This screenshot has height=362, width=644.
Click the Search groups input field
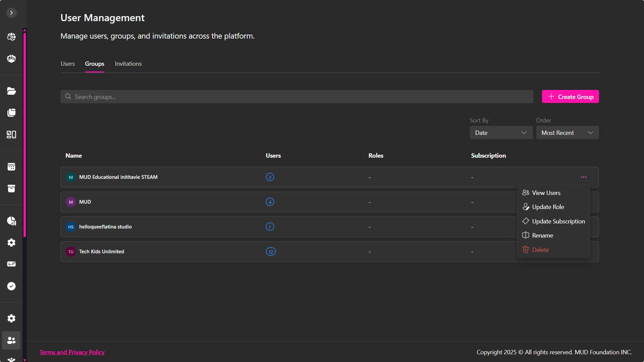297,97
